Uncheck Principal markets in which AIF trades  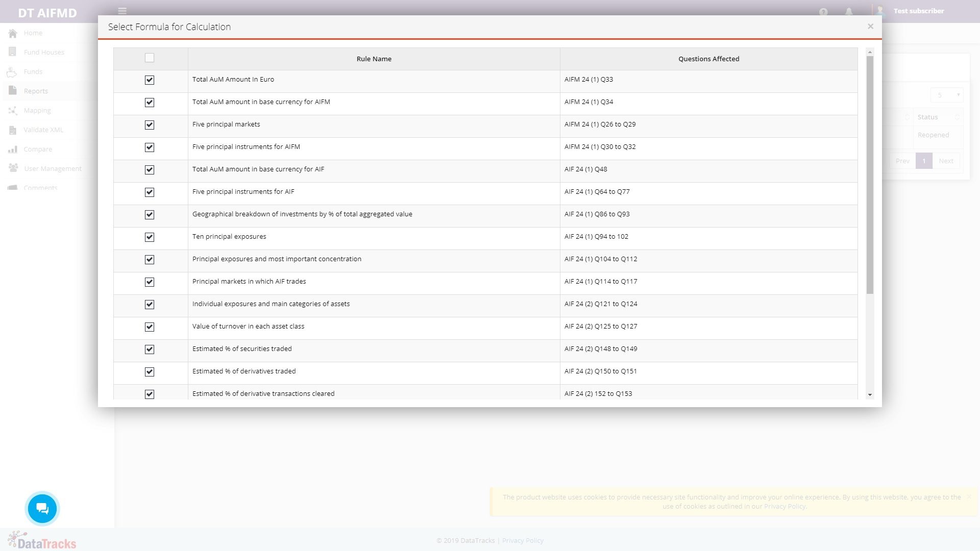tap(149, 282)
